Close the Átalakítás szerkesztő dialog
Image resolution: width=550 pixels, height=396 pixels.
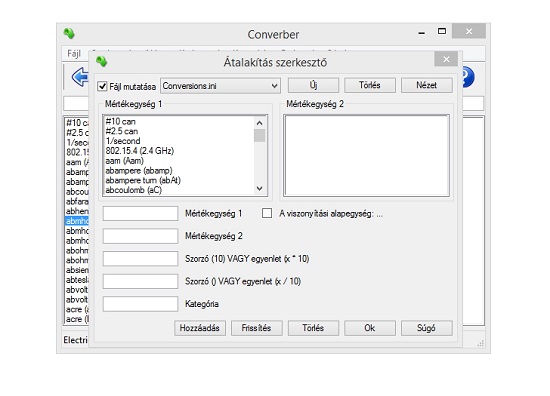[x=446, y=59]
